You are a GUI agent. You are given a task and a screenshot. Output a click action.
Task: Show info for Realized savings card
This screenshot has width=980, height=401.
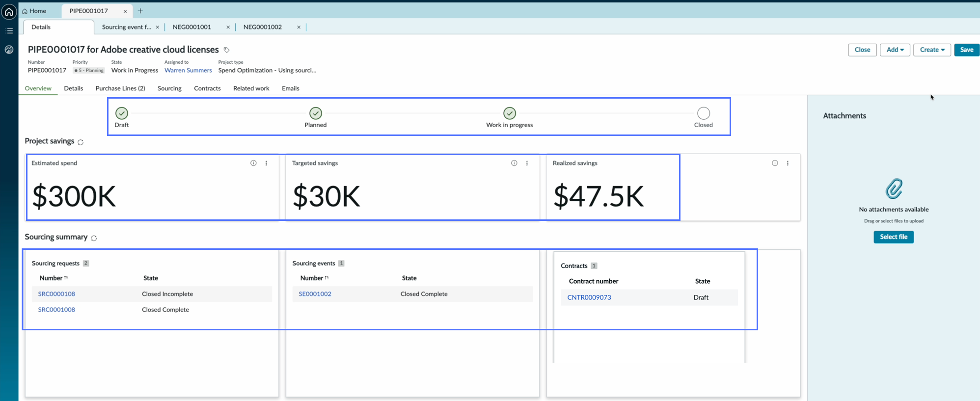[775, 163]
